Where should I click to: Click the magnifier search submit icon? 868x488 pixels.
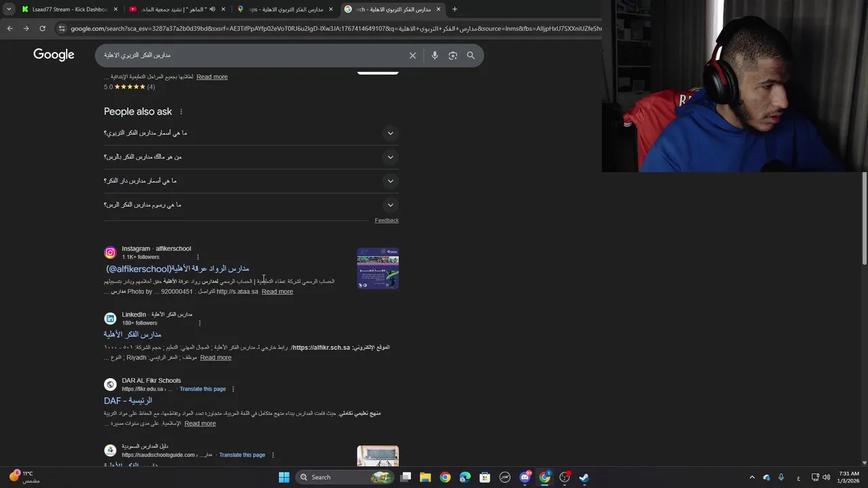[471, 56]
